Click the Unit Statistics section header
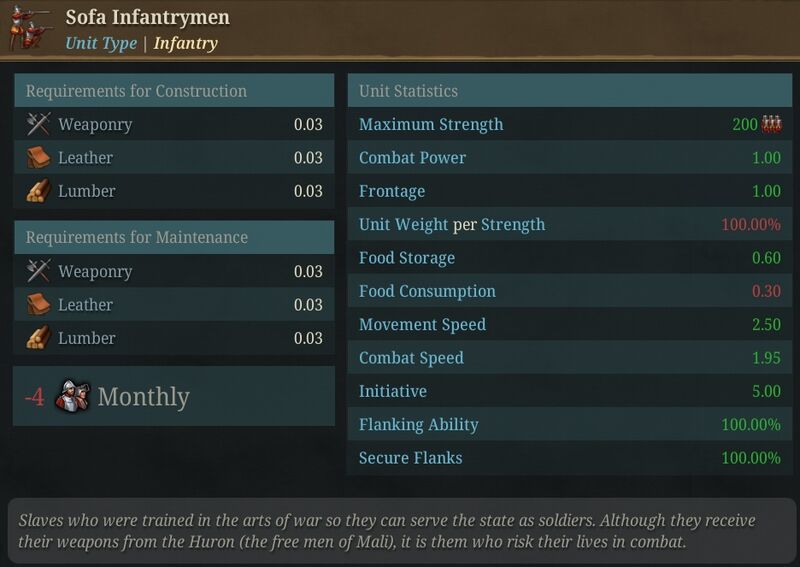The width and height of the screenshot is (800, 567). 570,90
